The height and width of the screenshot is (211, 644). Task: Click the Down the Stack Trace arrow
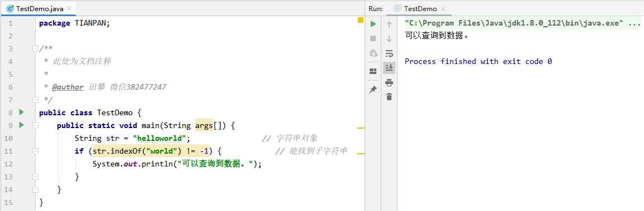click(389, 39)
